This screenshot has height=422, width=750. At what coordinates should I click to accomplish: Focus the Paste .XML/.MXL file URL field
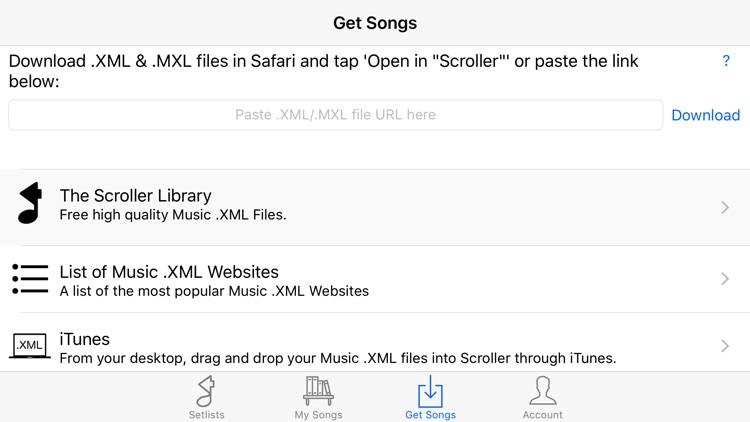click(x=335, y=115)
